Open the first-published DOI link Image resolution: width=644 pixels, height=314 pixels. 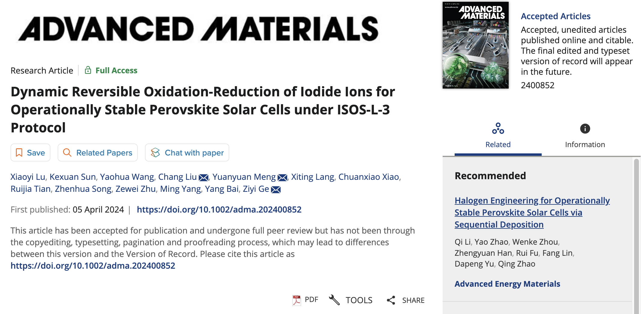coord(219,210)
